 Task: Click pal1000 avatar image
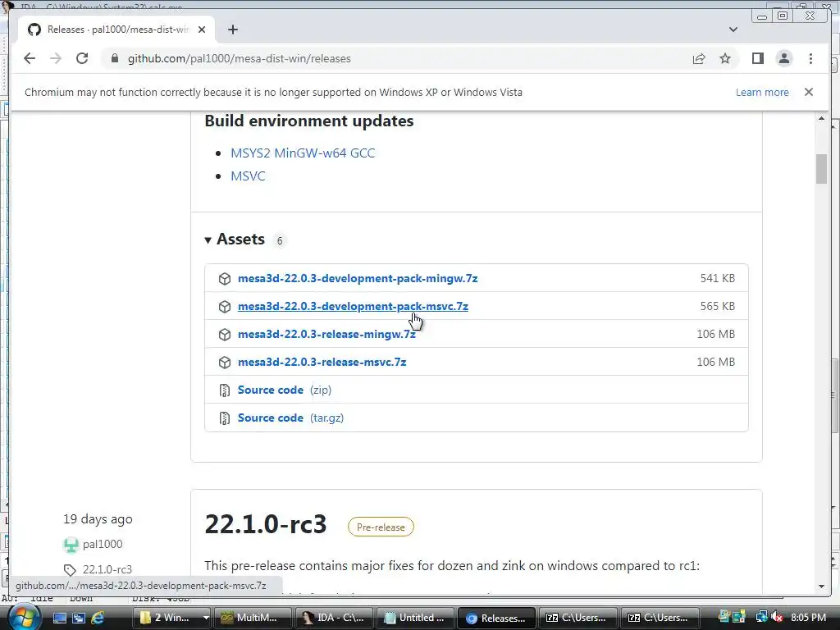point(71,545)
